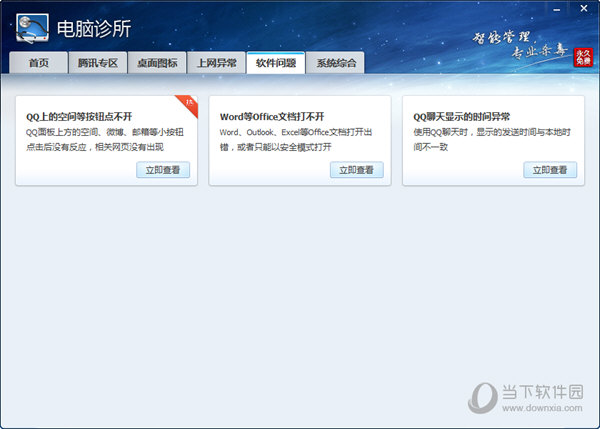Click the description starting QQ面板上方的空间
Viewport: 600px width, 429px height.
(x=105, y=139)
